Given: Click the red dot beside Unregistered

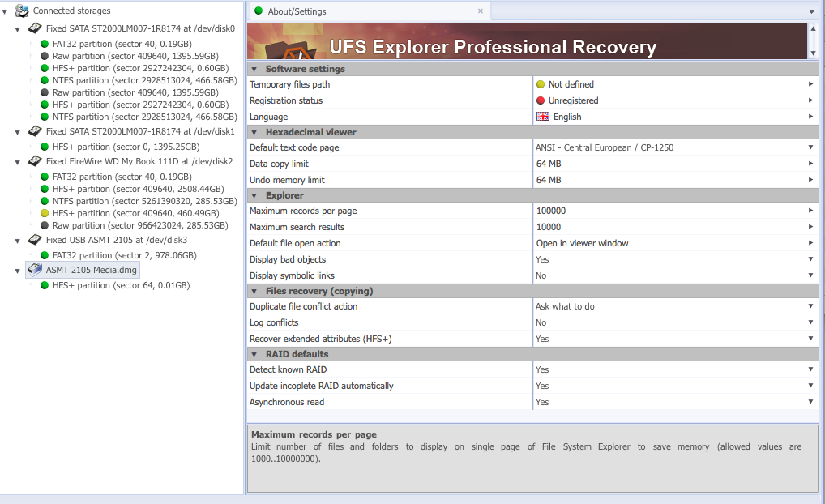Looking at the screenshot, I should (x=541, y=100).
